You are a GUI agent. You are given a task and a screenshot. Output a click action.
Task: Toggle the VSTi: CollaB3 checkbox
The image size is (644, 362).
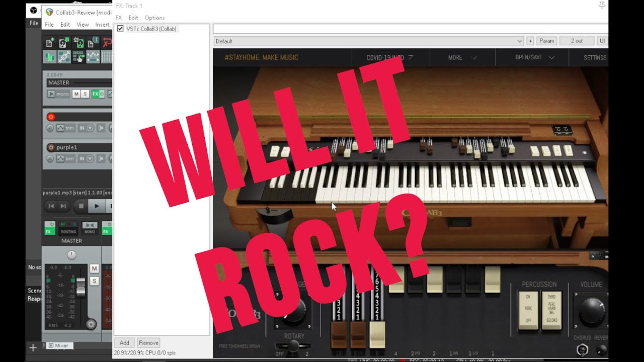120,29
